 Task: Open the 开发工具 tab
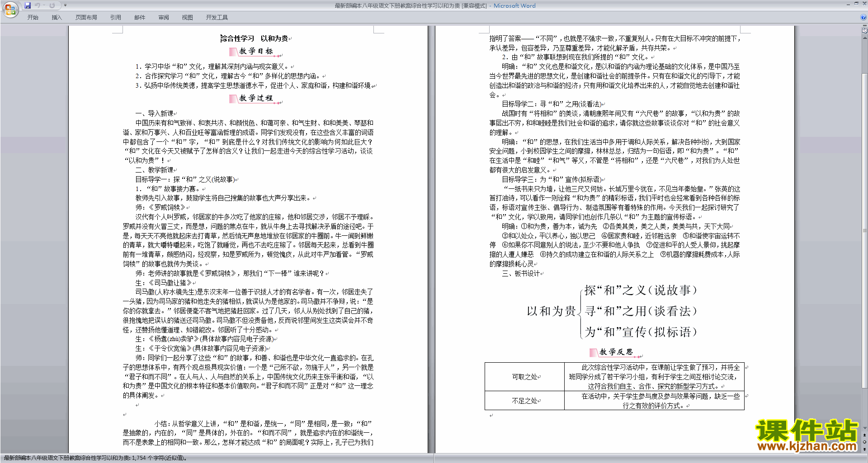tap(217, 17)
